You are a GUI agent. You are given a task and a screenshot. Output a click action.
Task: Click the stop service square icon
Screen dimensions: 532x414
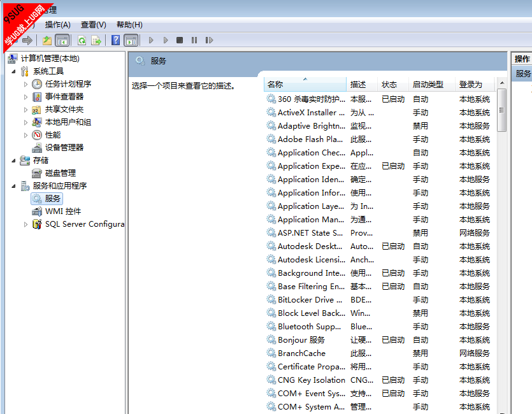click(x=180, y=40)
